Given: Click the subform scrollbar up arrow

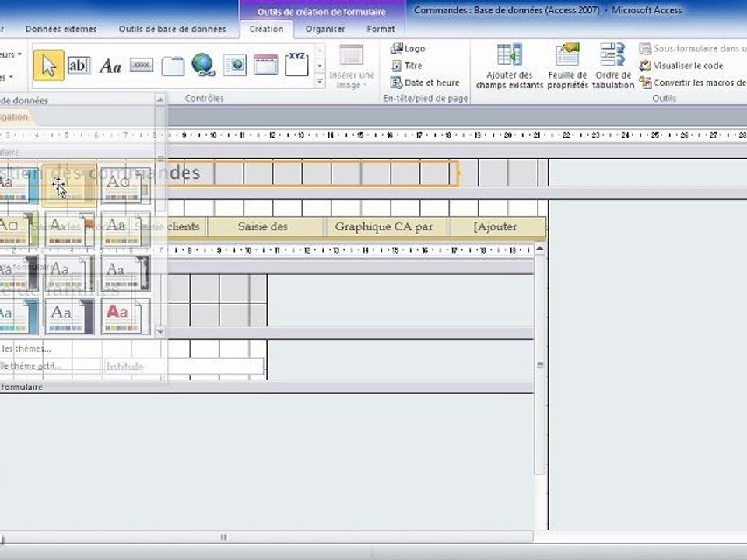Looking at the screenshot, I should [540, 249].
